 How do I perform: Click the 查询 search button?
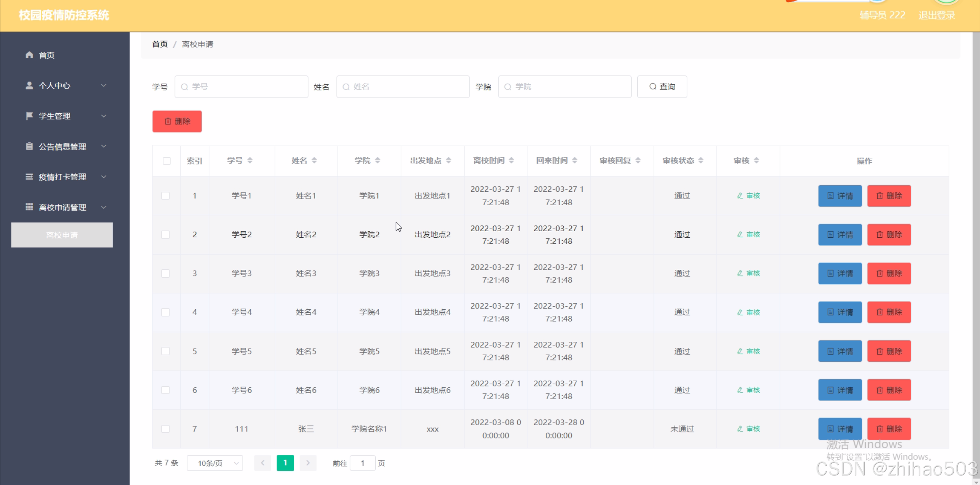coord(662,87)
